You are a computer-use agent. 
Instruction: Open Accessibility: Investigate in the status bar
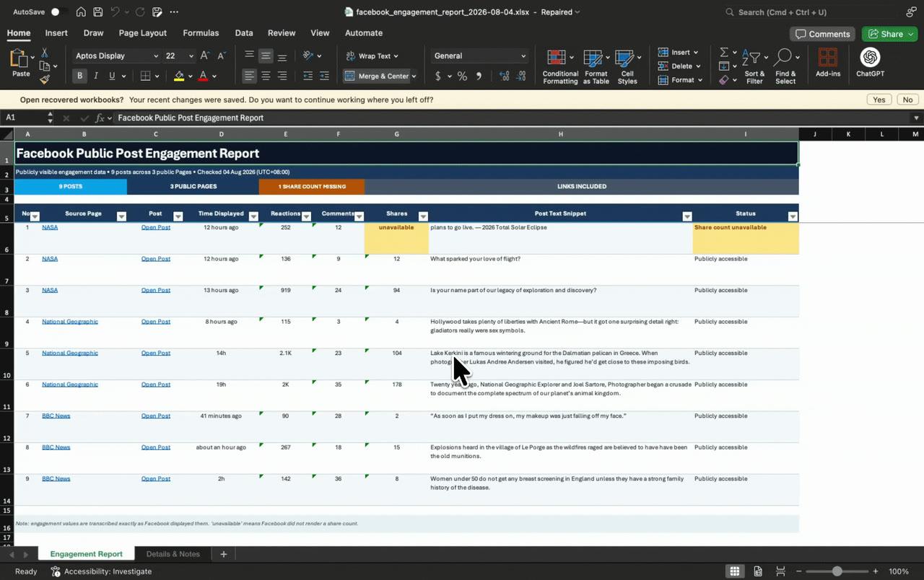[101, 571]
